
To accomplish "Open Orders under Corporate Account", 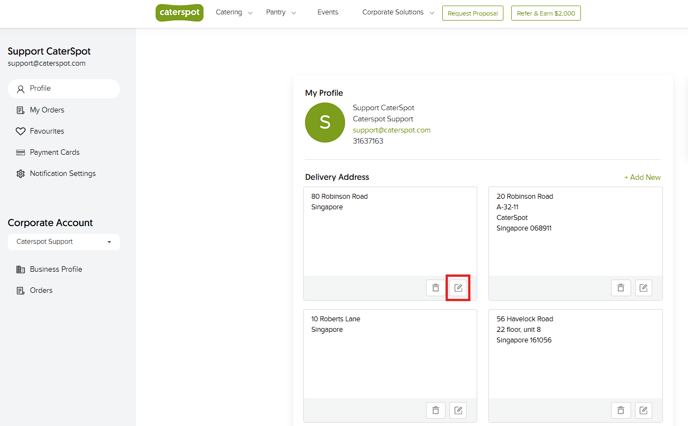I will [x=41, y=290].
